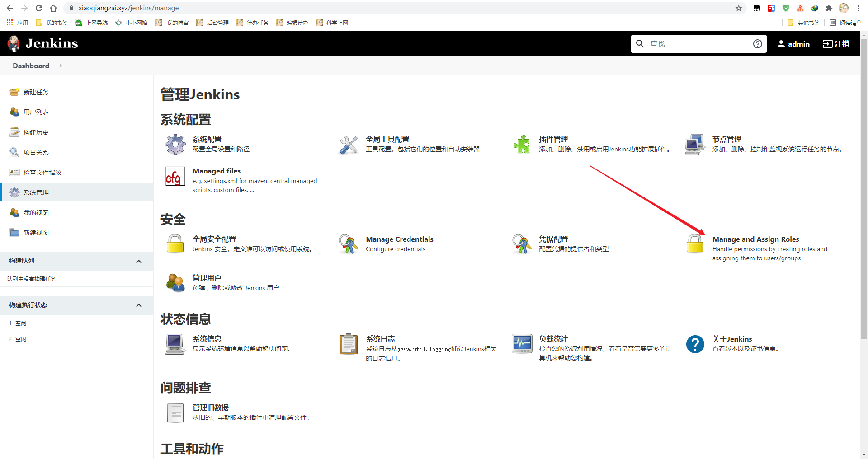The width and height of the screenshot is (868, 459).
Task: Open the Chrome three-dot menu
Action: click(x=858, y=8)
